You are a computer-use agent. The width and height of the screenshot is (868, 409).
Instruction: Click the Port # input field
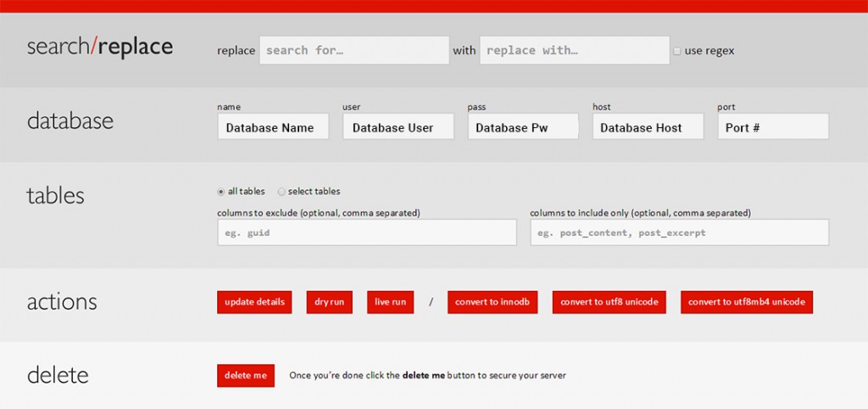pyautogui.click(x=772, y=127)
